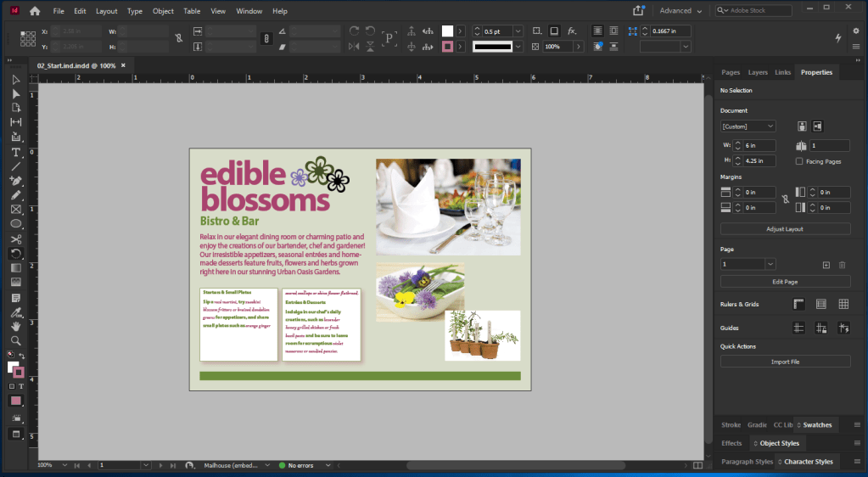Open the [Custom] document preset dropdown
Image resolution: width=868 pixels, height=477 pixels.
(x=748, y=126)
